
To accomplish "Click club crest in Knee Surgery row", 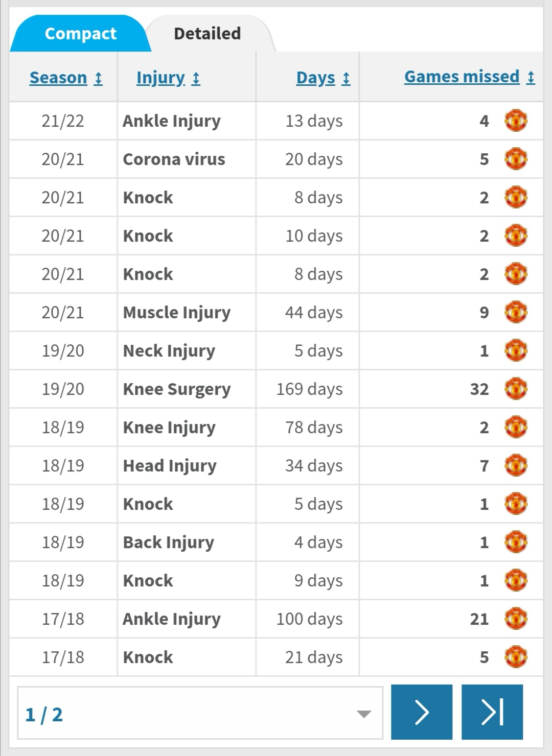I will click(516, 389).
